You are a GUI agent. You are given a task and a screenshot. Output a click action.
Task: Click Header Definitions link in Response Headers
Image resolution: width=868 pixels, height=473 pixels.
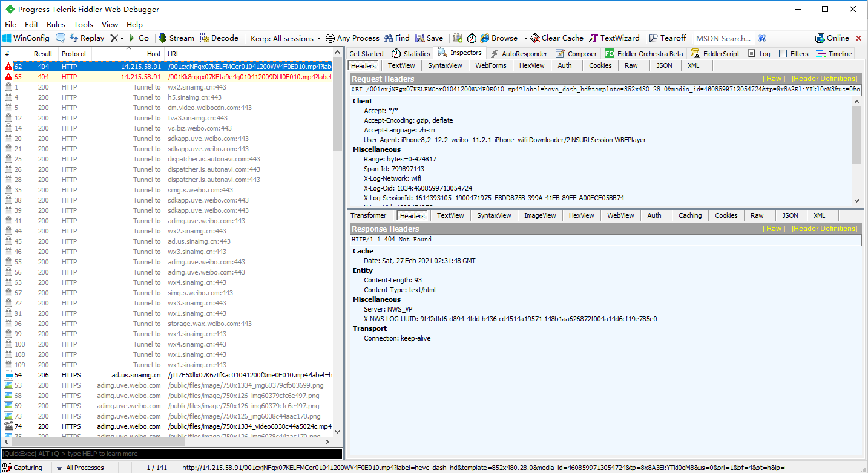click(x=824, y=229)
